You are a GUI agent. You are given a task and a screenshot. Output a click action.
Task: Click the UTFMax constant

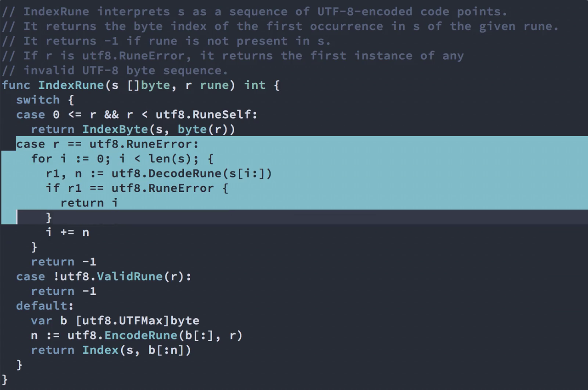(x=141, y=321)
